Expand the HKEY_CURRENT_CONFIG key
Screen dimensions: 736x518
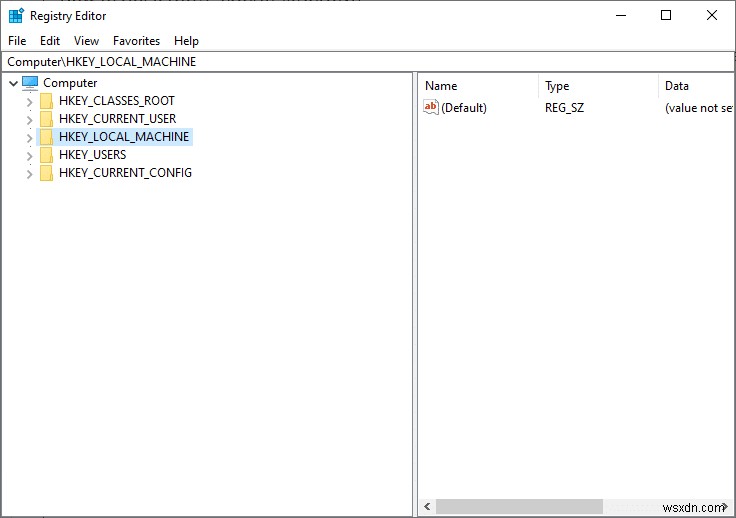tap(30, 174)
